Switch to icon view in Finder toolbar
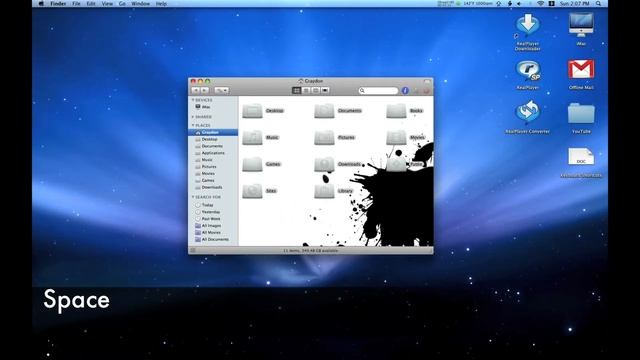 [297, 91]
